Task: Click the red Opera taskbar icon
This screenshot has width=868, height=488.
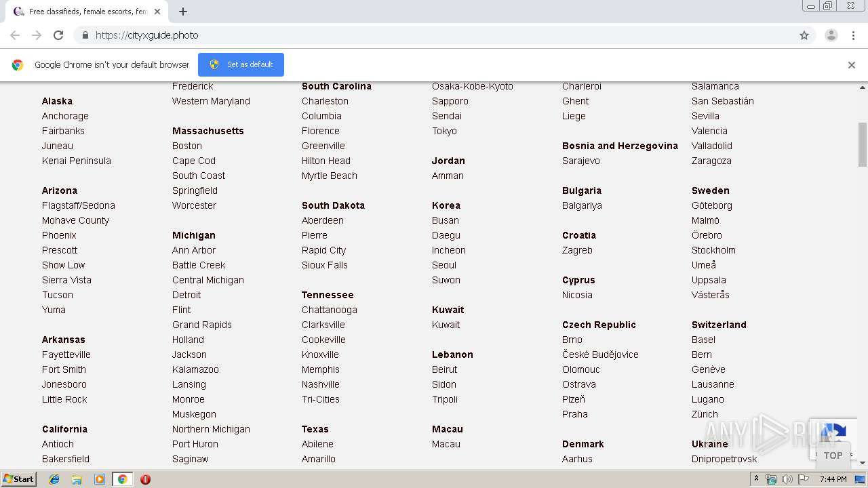Action: click(145, 479)
